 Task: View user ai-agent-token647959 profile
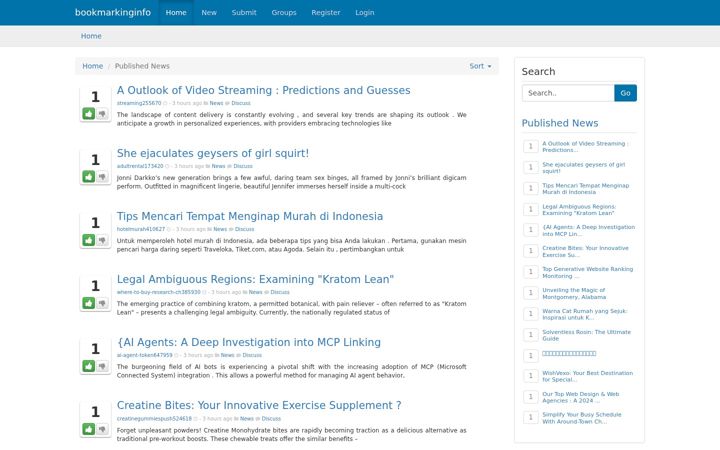[x=144, y=355]
